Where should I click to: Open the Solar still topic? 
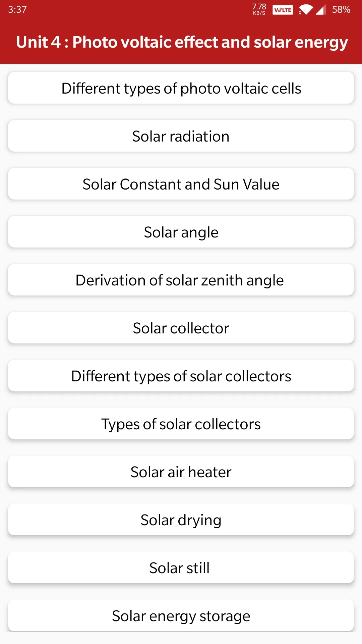181,568
